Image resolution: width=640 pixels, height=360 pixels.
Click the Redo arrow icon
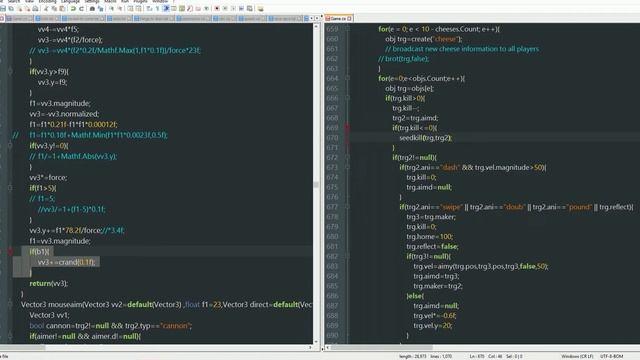82,9
